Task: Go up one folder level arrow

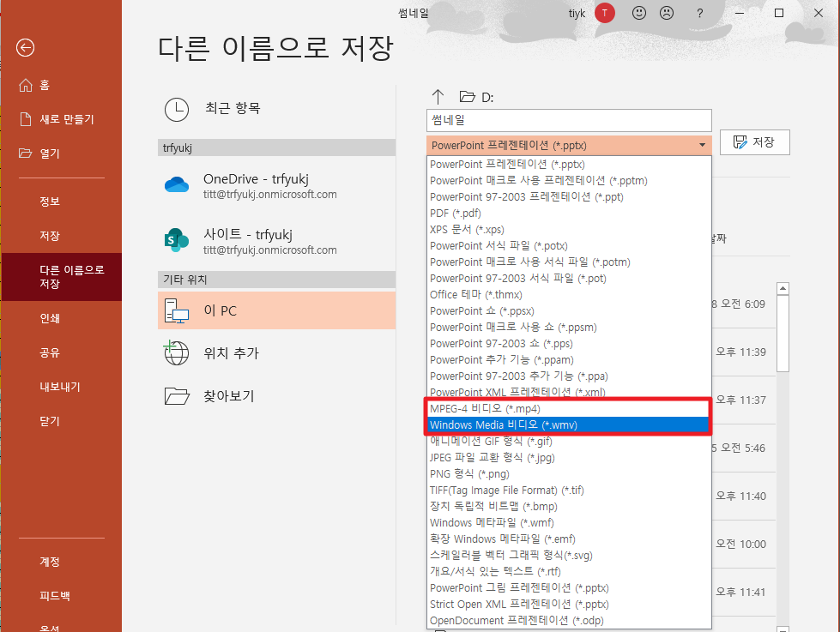Action: (438, 97)
